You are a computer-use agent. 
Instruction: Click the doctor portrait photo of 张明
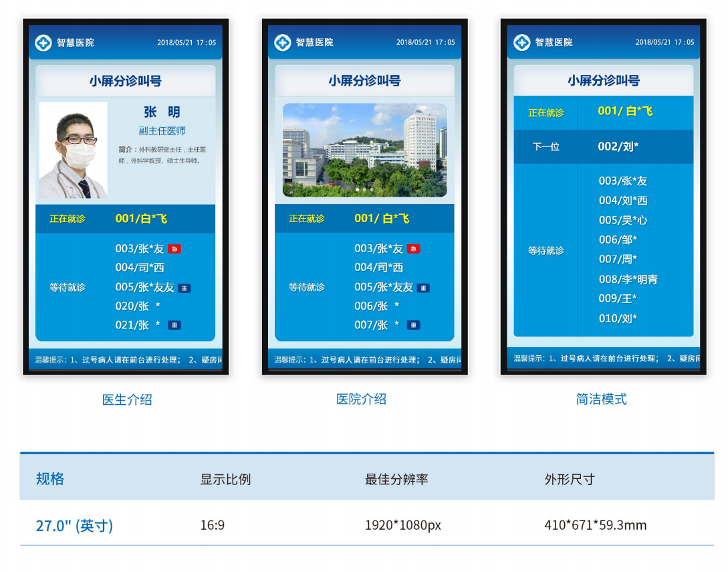73,151
